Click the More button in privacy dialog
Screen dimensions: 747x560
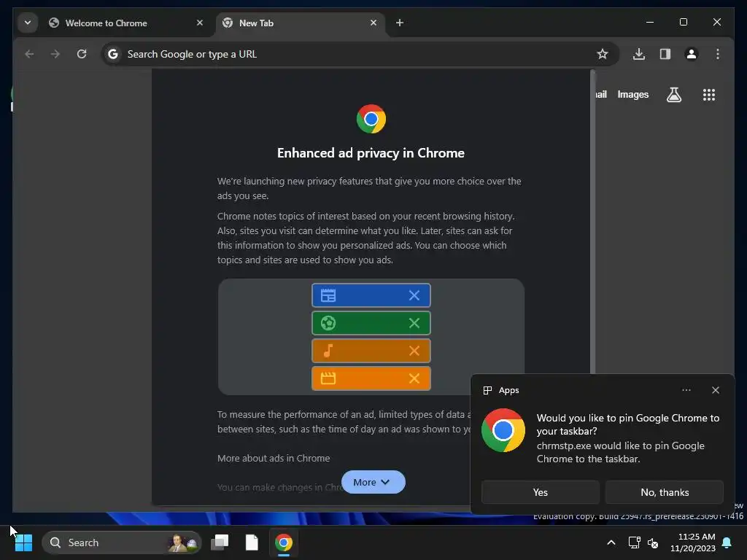[373, 483]
